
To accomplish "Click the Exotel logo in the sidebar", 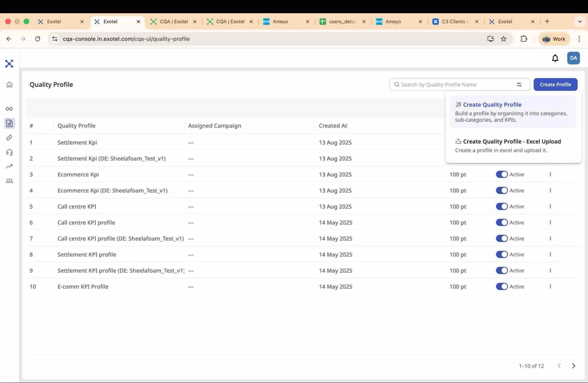I will tap(9, 64).
